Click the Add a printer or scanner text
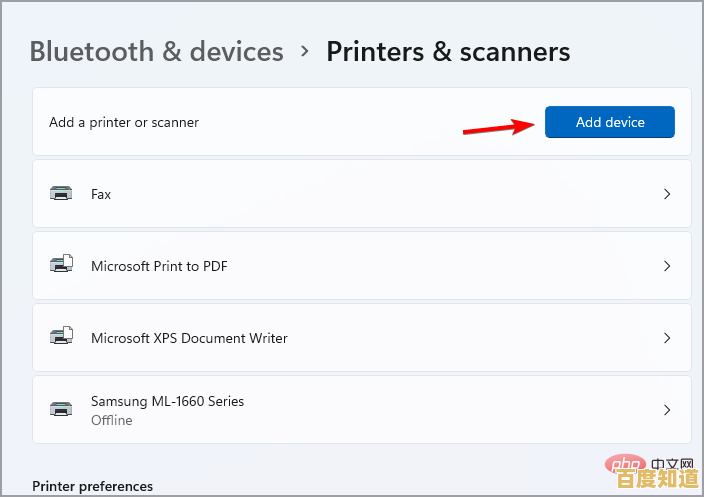 (124, 122)
